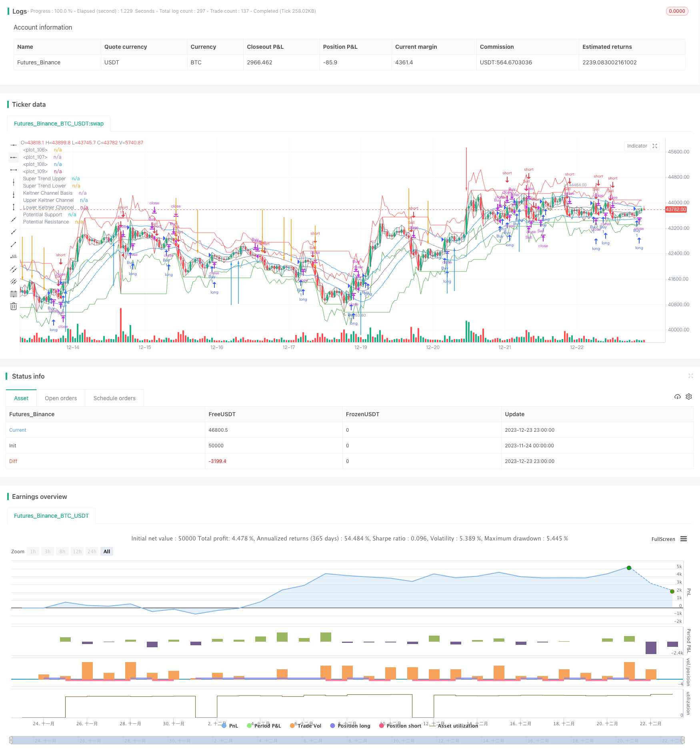The image size is (700, 756).
Task: Select the Fibonacci horizontal lines tool
Action: pyautogui.click(x=14, y=294)
